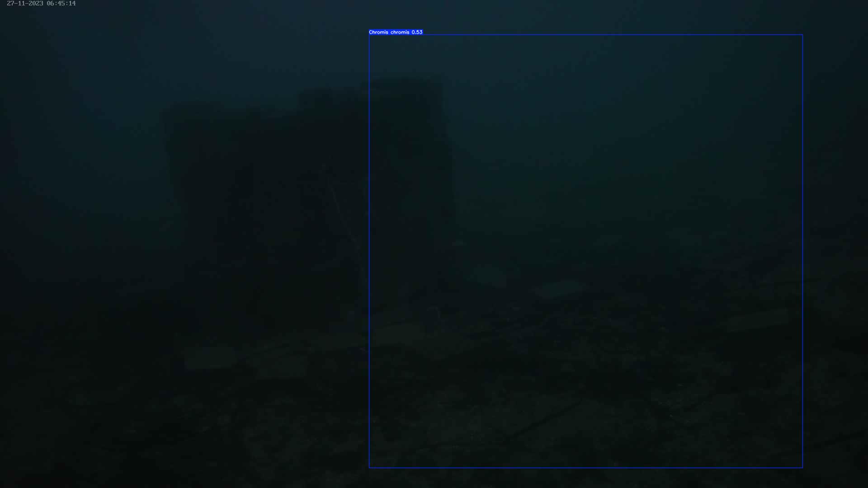
Task: Click the bounding box top-right corner
Action: tap(802, 35)
